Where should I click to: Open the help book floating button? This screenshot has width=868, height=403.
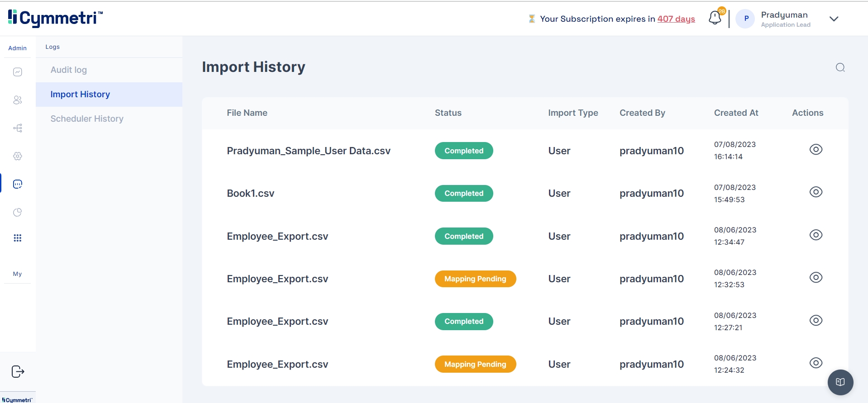[840, 382]
